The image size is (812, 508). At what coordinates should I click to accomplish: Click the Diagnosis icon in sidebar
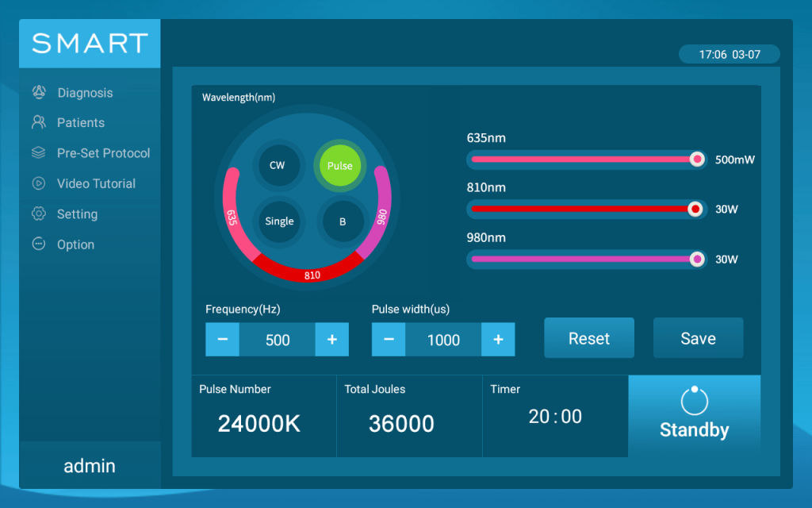click(38, 92)
